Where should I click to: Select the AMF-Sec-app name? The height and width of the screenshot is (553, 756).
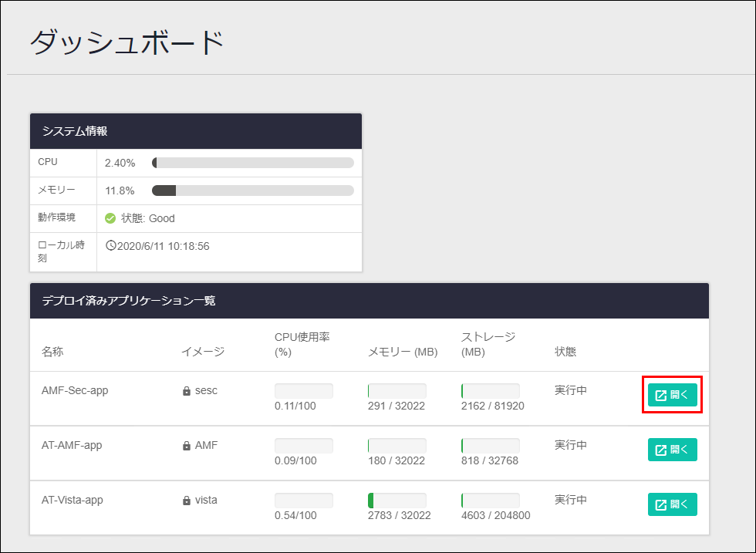75,390
